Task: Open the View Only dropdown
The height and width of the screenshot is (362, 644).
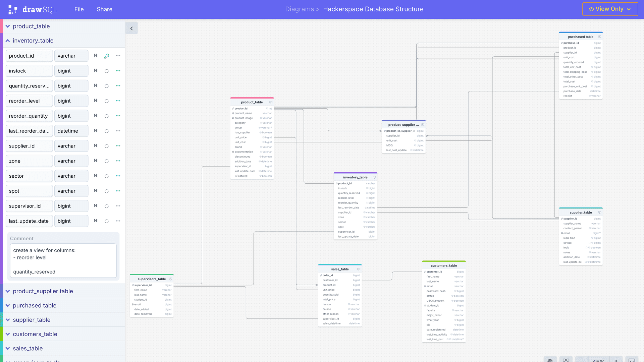Action: click(x=610, y=9)
